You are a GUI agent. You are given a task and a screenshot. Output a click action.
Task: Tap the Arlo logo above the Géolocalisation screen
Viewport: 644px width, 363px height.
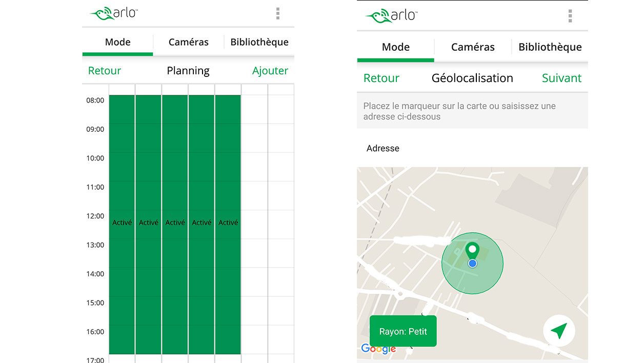pos(392,16)
